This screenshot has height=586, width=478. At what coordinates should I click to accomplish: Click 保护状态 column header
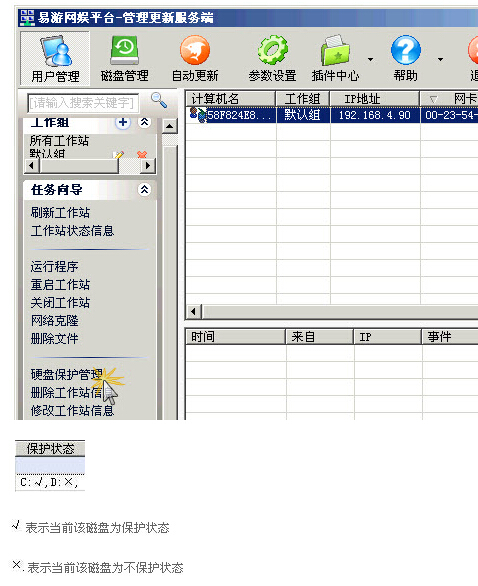click(x=50, y=448)
